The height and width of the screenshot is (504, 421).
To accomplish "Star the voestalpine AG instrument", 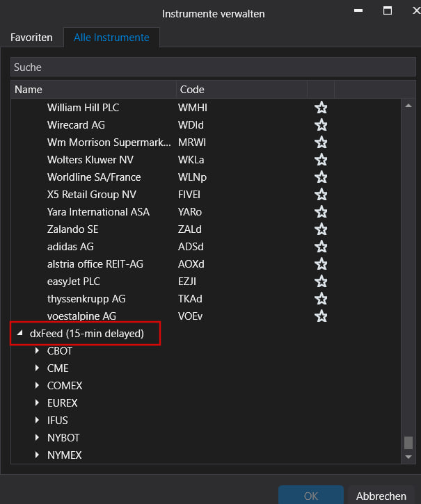I will point(321,316).
